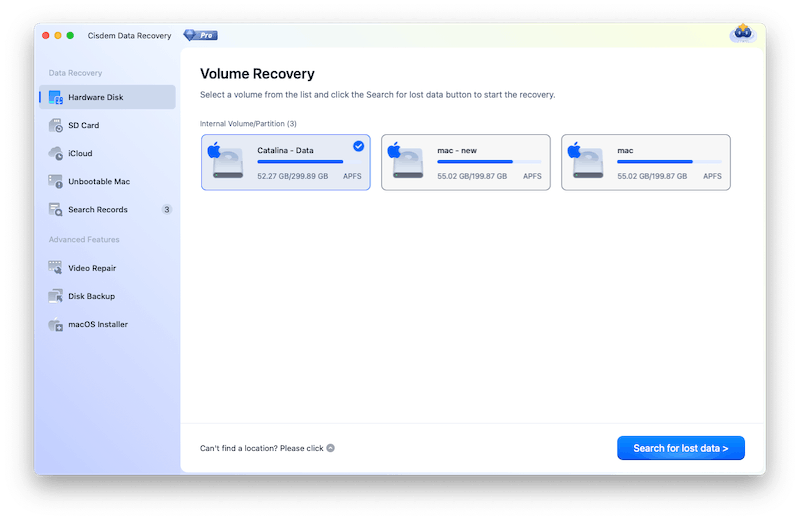Switch to iCloud recovery
Image resolution: width=800 pixels, height=520 pixels.
click(x=107, y=153)
